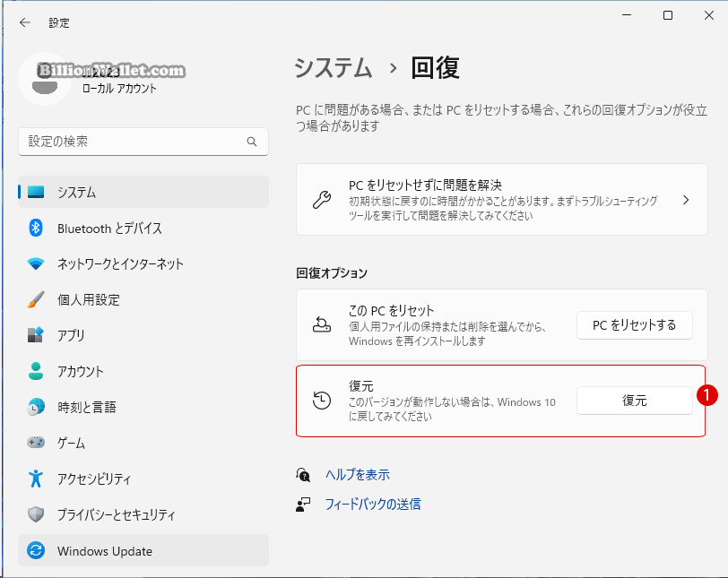Click the search magnifier icon
The height and width of the screenshot is (578, 728).
(x=252, y=142)
